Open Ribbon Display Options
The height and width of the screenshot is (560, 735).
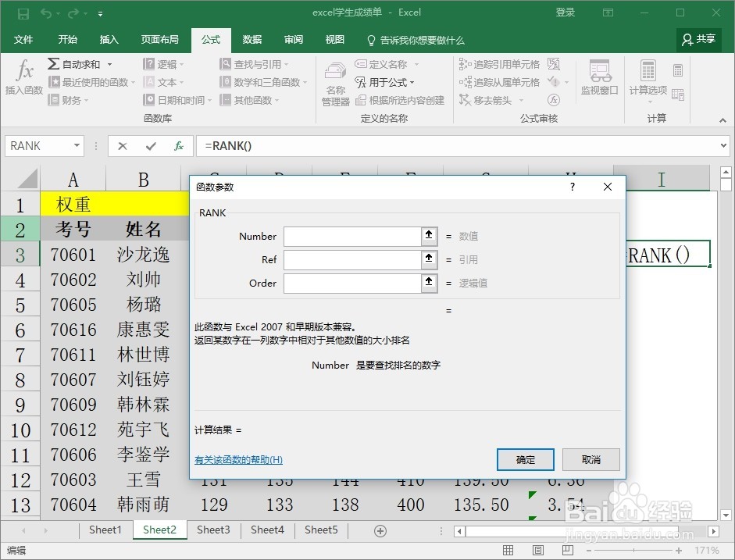pos(608,12)
